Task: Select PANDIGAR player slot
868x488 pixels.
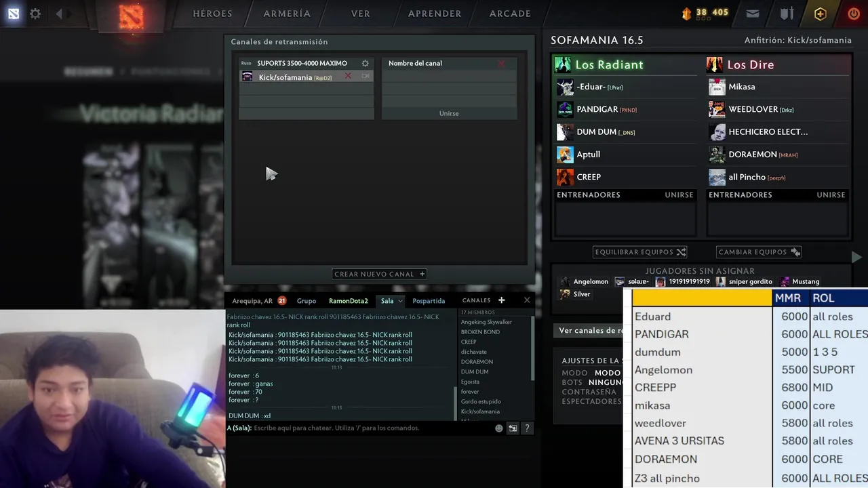Action: [626, 109]
